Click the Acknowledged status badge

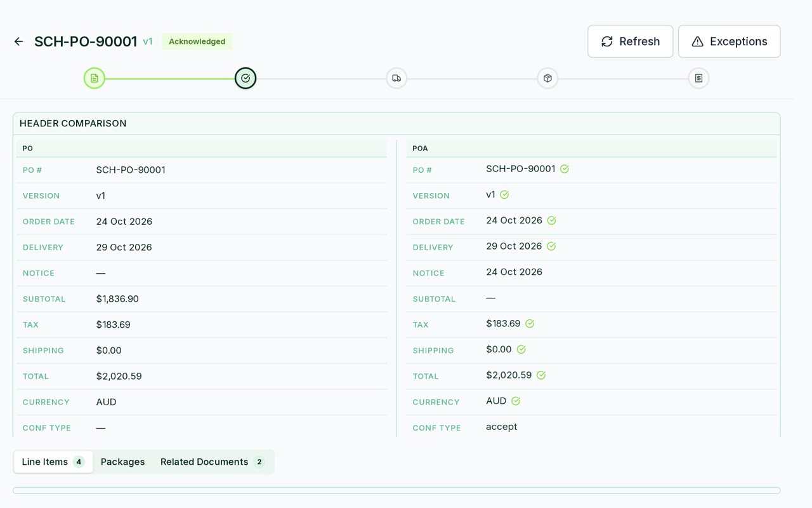(197, 41)
